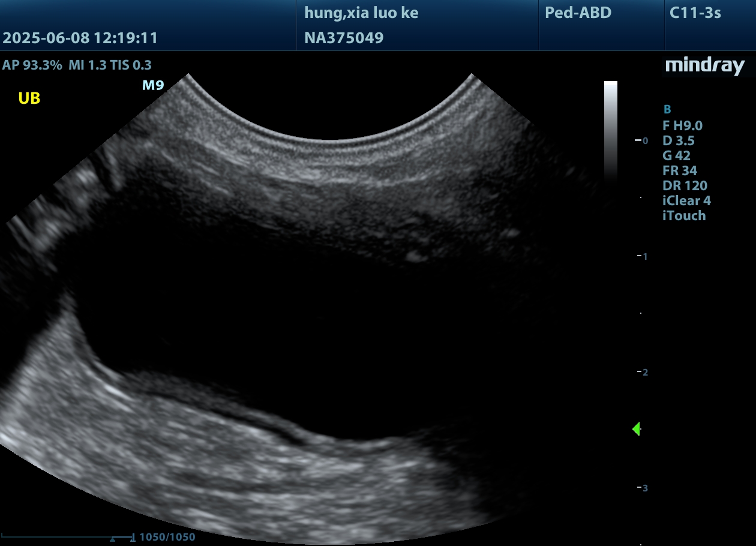Click patient name hung,xia luo ke

361,13
